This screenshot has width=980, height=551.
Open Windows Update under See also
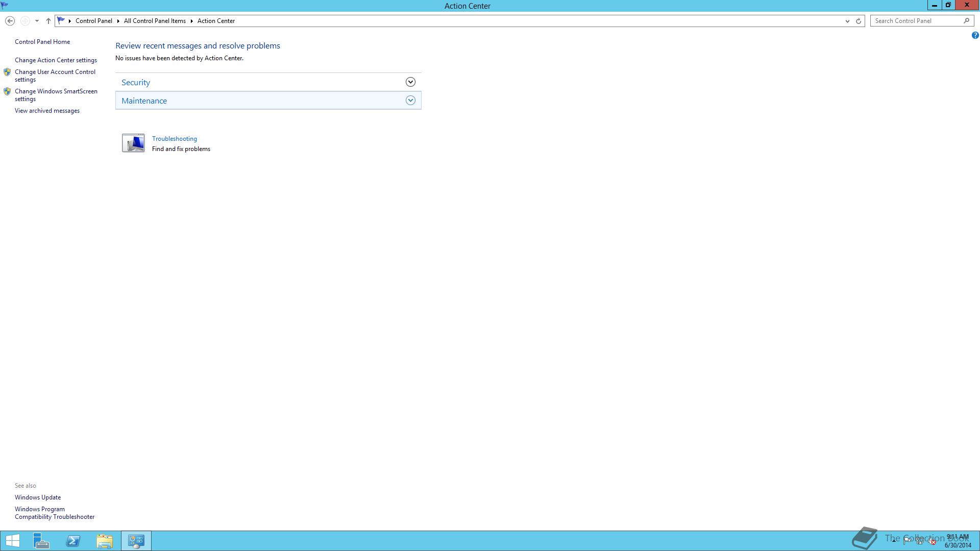coord(38,497)
